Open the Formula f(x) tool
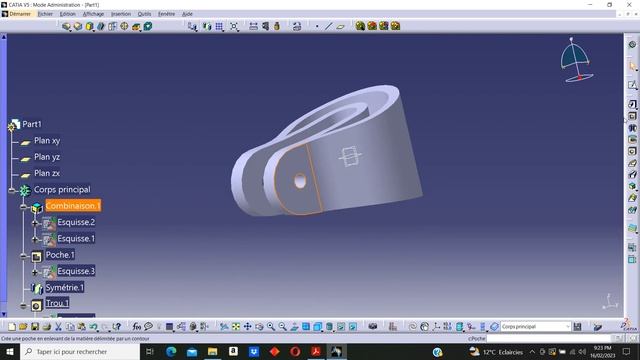The height and width of the screenshot is (360, 640). (137, 327)
